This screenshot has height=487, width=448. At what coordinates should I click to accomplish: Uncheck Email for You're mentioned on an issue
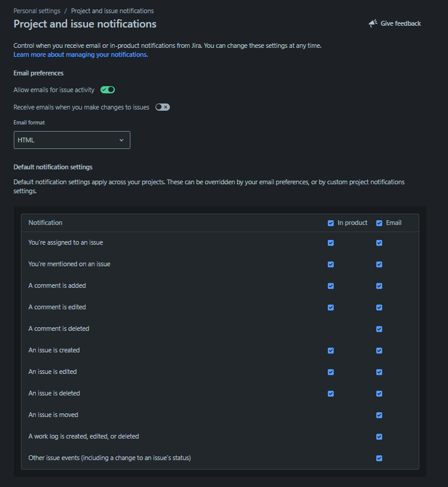[379, 264]
